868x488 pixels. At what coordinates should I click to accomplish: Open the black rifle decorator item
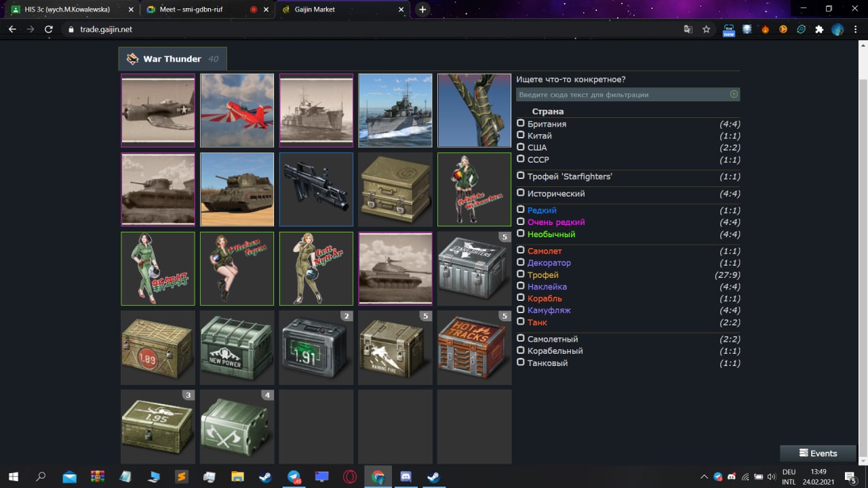click(316, 189)
